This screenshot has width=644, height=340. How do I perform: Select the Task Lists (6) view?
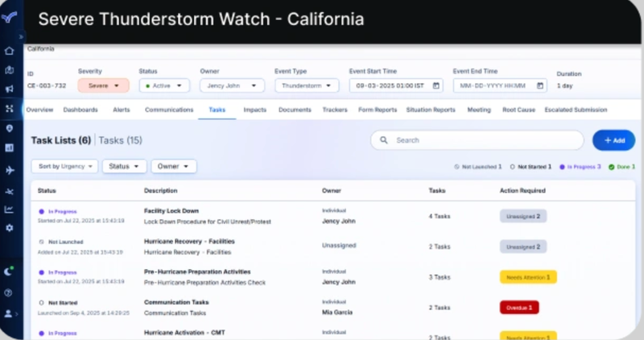(x=61, y=140)
